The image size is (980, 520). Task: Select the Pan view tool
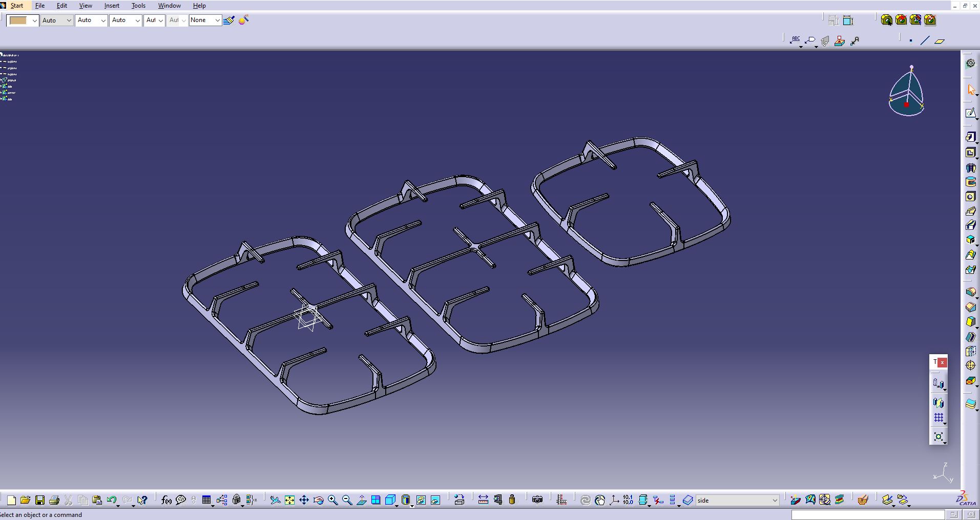(x=304, y=500)
